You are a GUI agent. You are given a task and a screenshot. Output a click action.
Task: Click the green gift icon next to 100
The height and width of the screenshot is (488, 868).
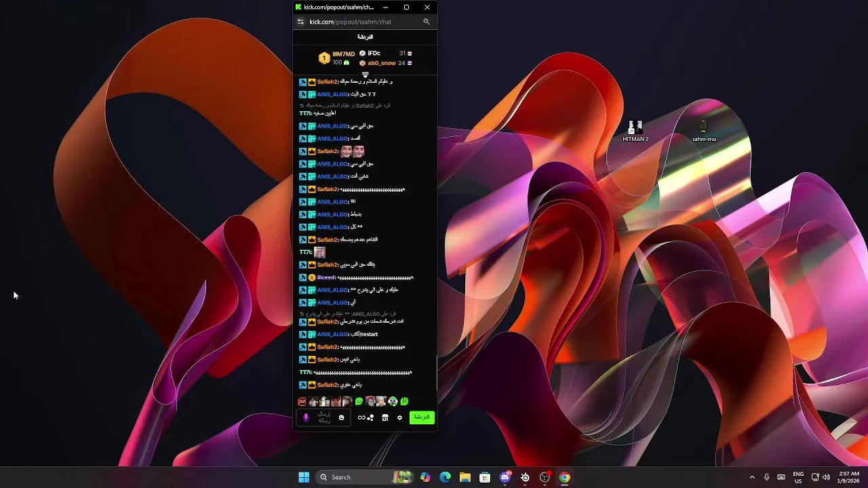[x=347, y=62]
